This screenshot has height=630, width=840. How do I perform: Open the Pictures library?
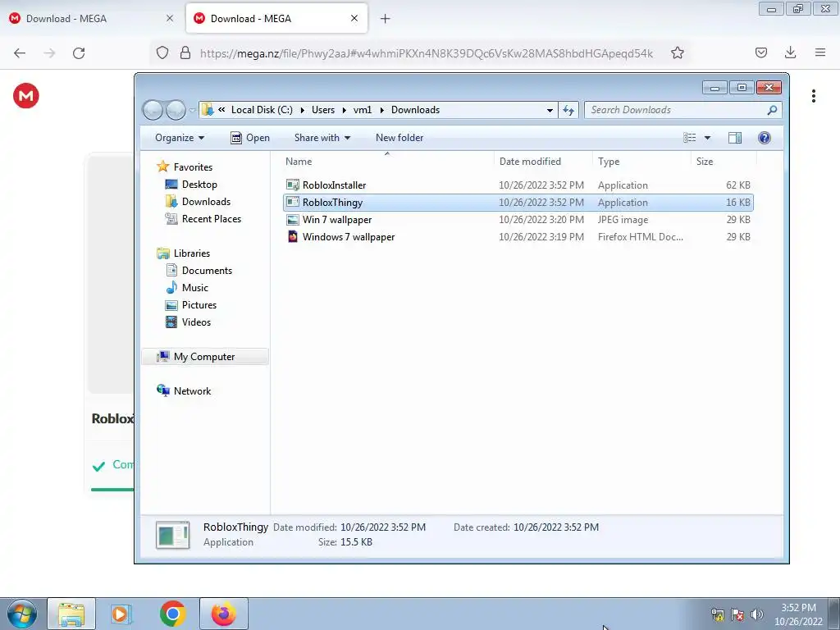coord(191,305)
